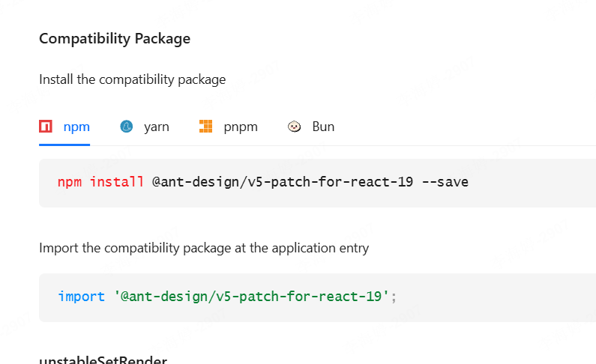The width and height of the screenshot is (596, 364).
Task: Click the unstableSetRender heading
Action: [103, 359]
